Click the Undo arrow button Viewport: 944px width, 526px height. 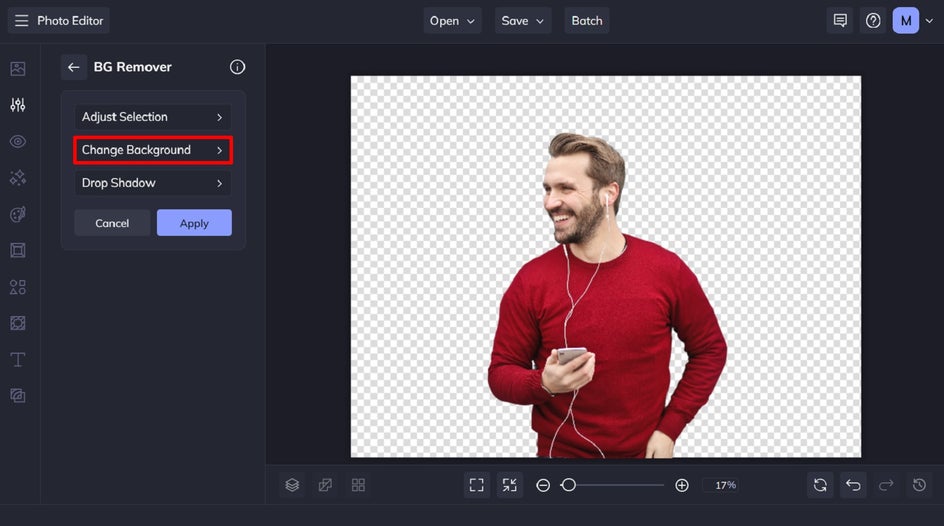point(853,485)
